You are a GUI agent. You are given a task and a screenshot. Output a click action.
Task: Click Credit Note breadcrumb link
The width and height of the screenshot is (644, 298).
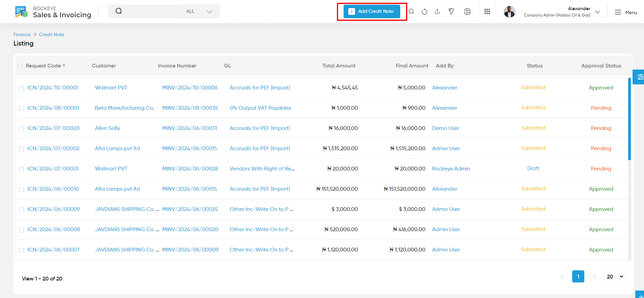[52, 34]
